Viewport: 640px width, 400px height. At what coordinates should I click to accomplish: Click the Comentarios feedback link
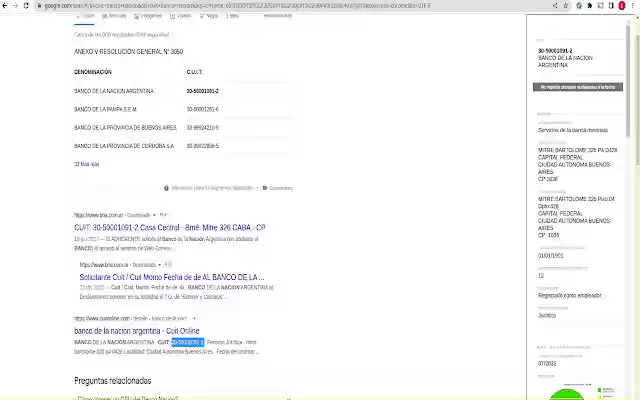(x=281, y=188)
